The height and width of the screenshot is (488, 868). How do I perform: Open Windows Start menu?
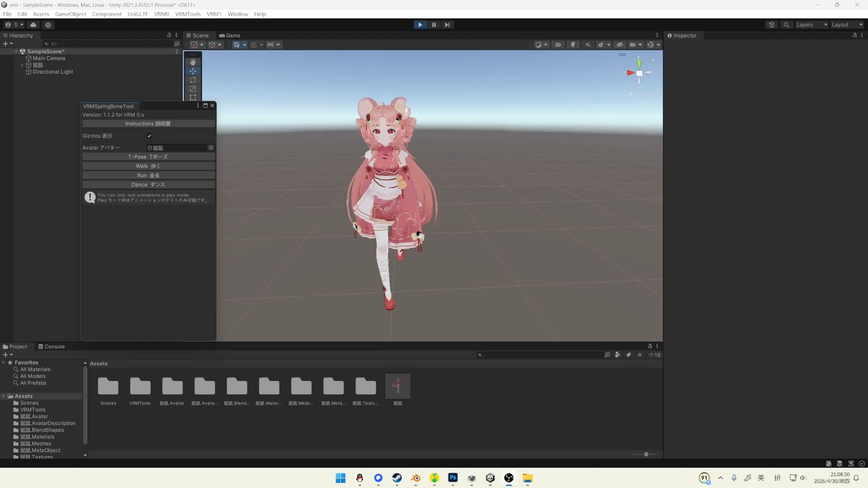click(340, 478)
